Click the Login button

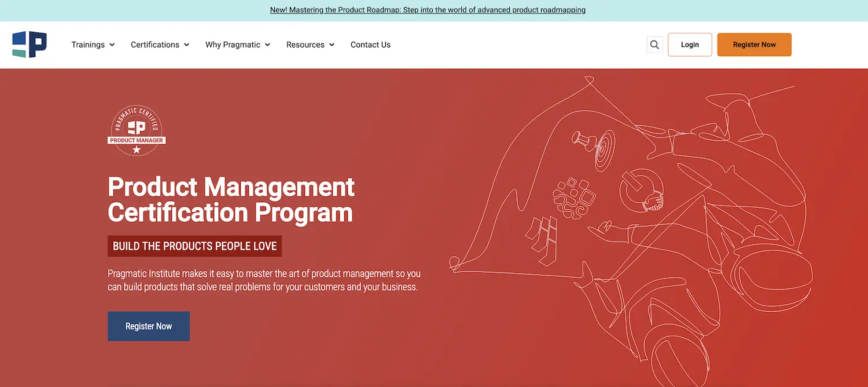point(690,45)
